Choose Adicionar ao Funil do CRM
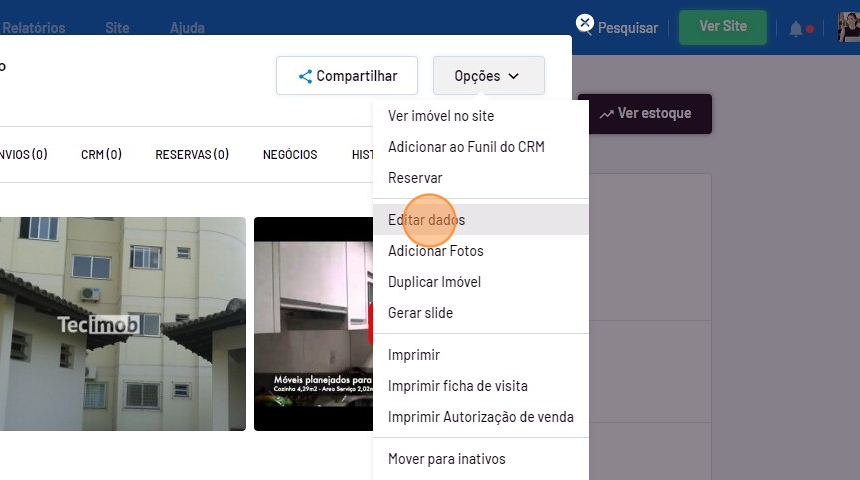 [466, 147]
